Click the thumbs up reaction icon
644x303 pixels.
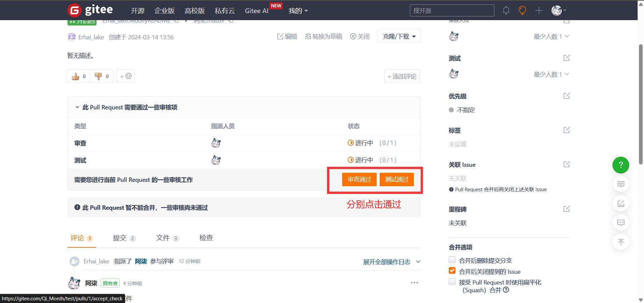76,77
